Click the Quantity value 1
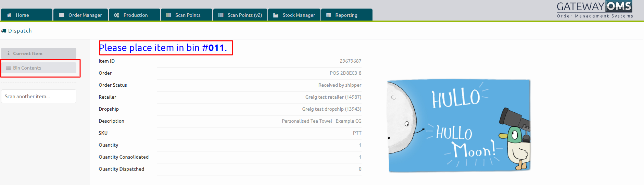 pyautogui.click(x=360, y=145)
